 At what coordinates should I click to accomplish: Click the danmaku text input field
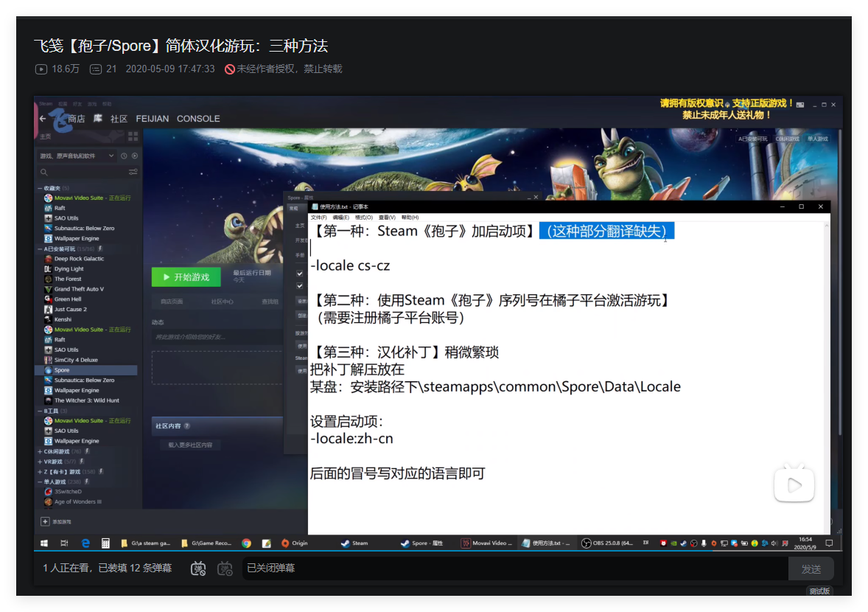[x=515, y=568]
